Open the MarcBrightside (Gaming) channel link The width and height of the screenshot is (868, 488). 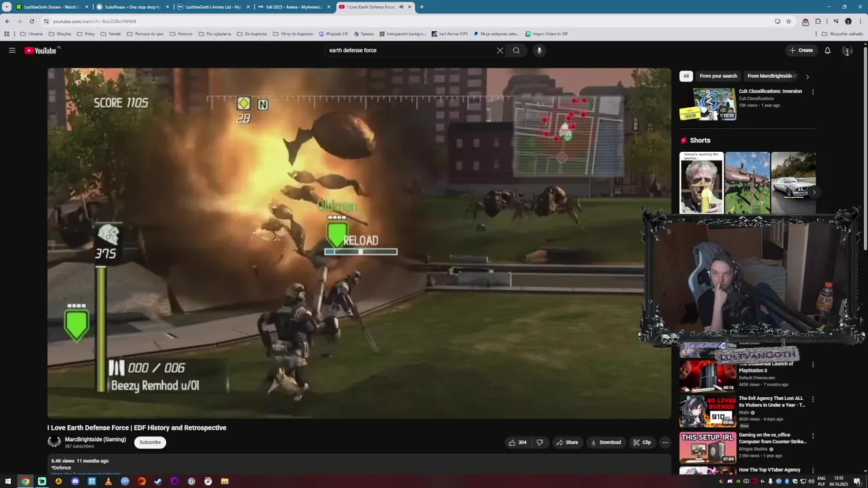point(95,439)
